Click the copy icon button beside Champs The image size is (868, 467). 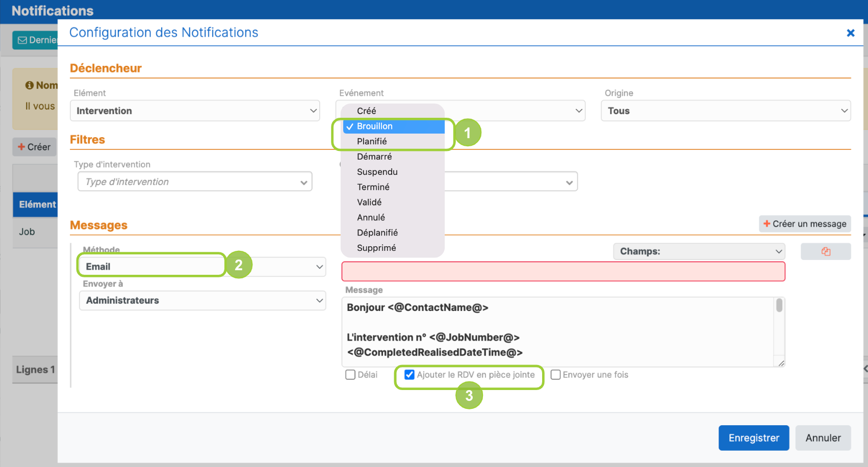tap(826, 251)
